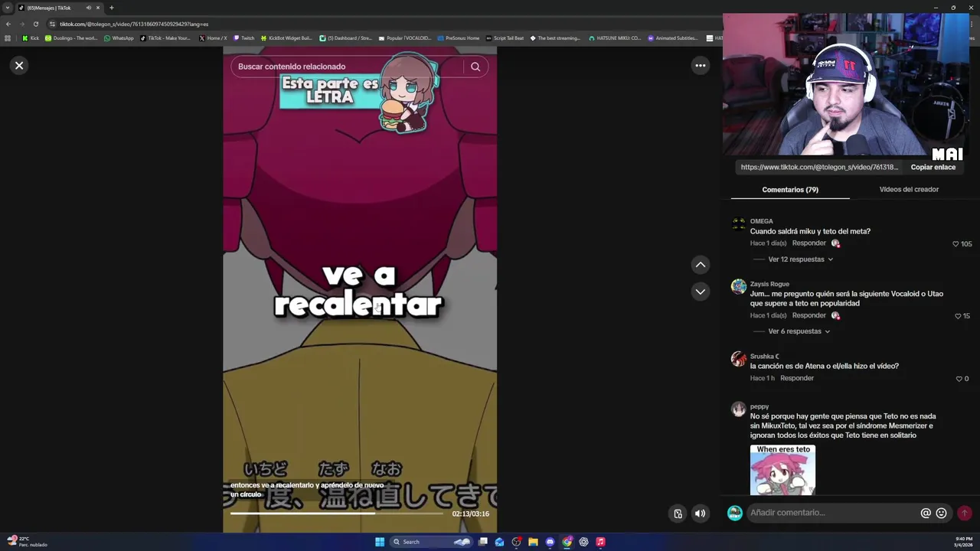
Task: Open a new browser tab with plus
Action: pos(111,8)
